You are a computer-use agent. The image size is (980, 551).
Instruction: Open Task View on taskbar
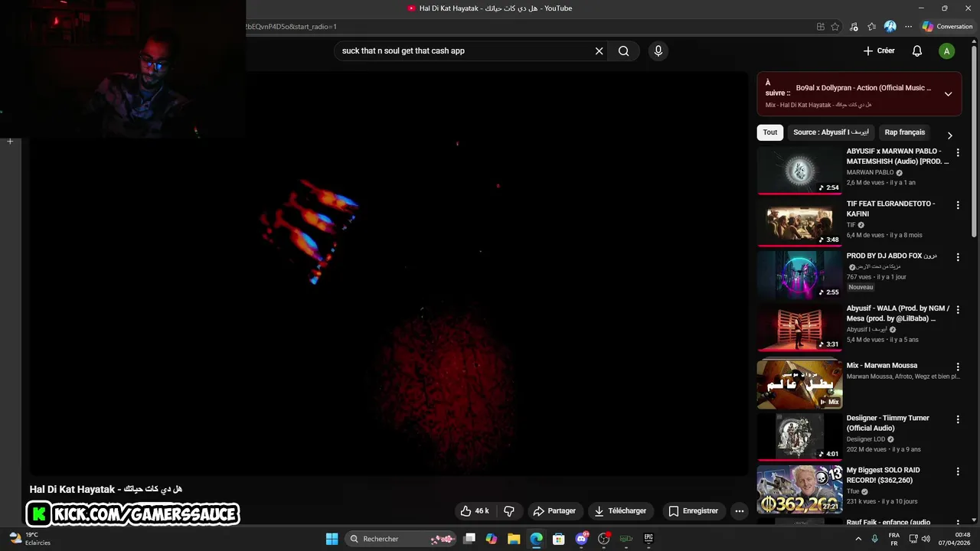click(x=469, y=539)
